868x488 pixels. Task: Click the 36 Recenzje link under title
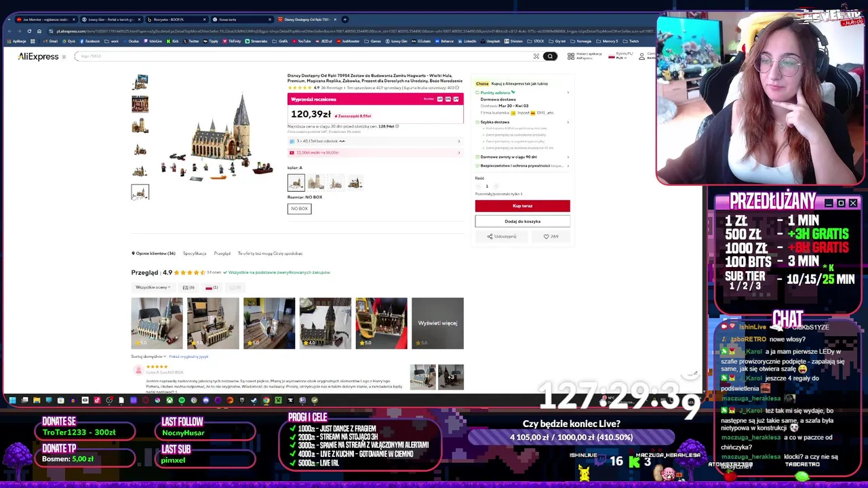pyautogui.click(x=333, y=88)
